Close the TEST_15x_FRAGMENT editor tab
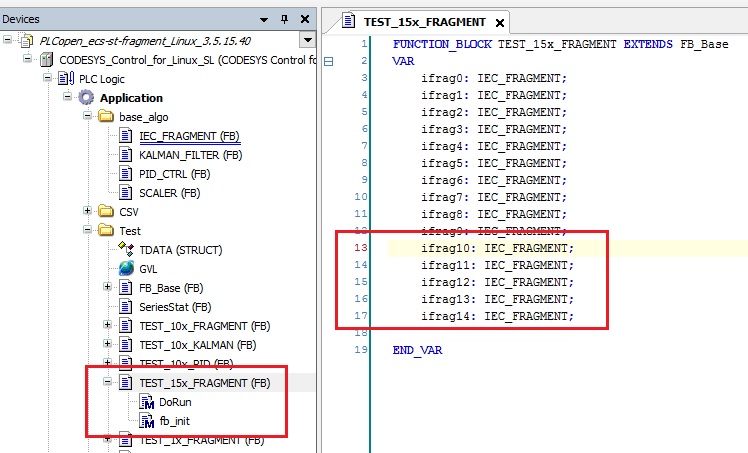 pyautogui.click(x=500, y=22)
